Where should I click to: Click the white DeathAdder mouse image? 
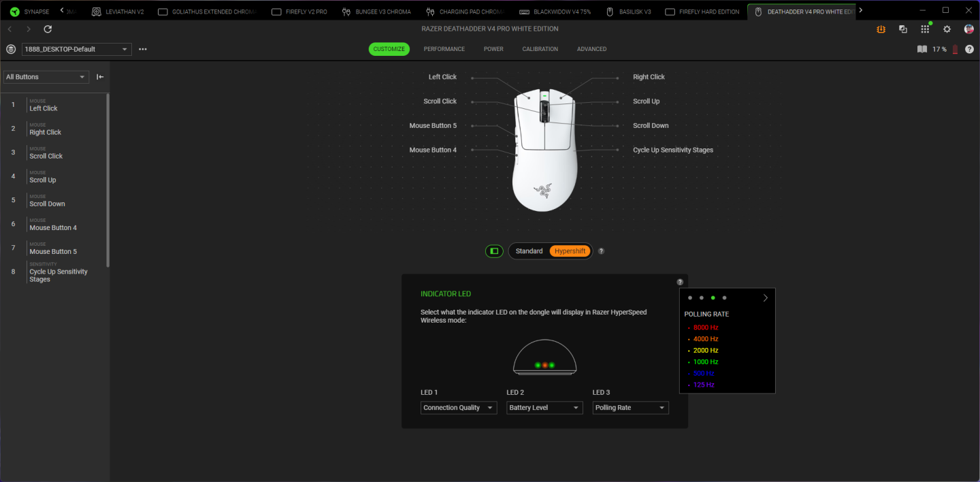(x=544, y=150)
